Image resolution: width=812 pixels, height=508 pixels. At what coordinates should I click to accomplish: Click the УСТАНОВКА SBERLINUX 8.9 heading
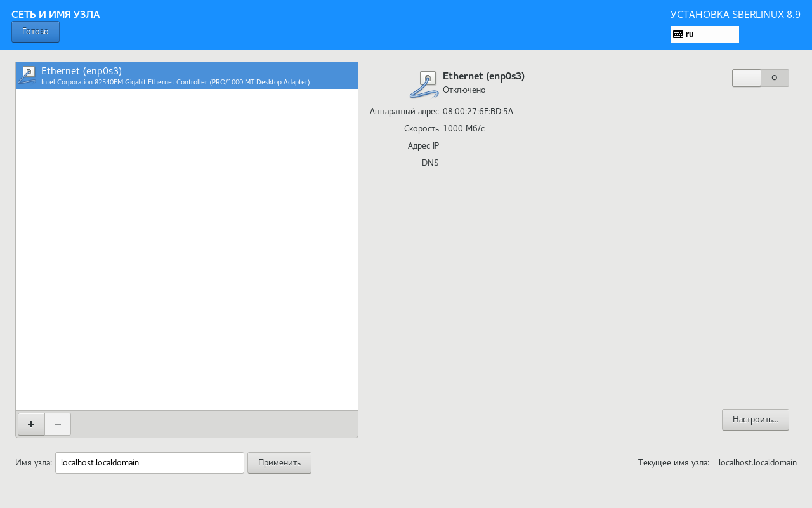[x=735, y=15]
